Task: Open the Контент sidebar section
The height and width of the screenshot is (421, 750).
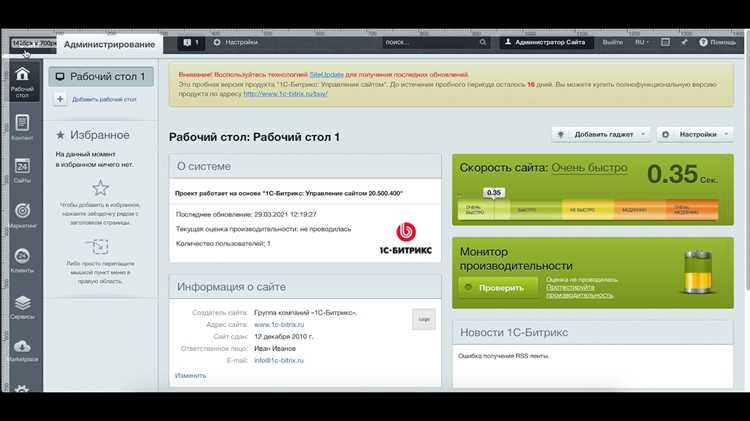Action: point(22,127)
